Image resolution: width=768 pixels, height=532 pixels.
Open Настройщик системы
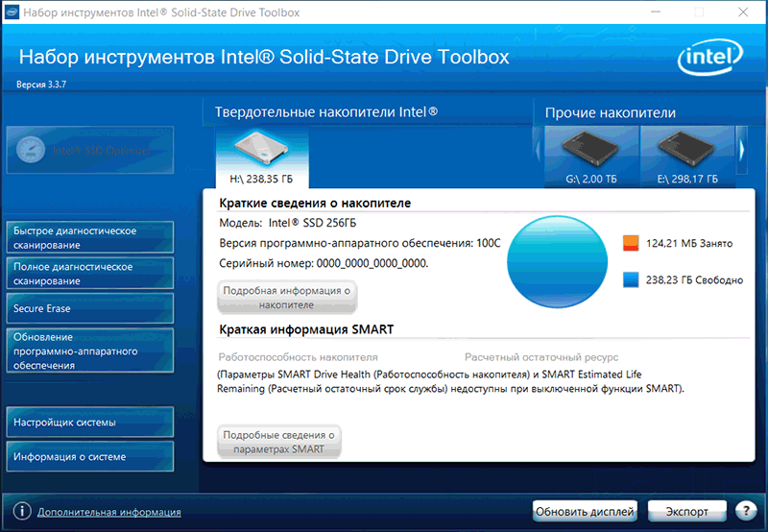click(90, 422)
